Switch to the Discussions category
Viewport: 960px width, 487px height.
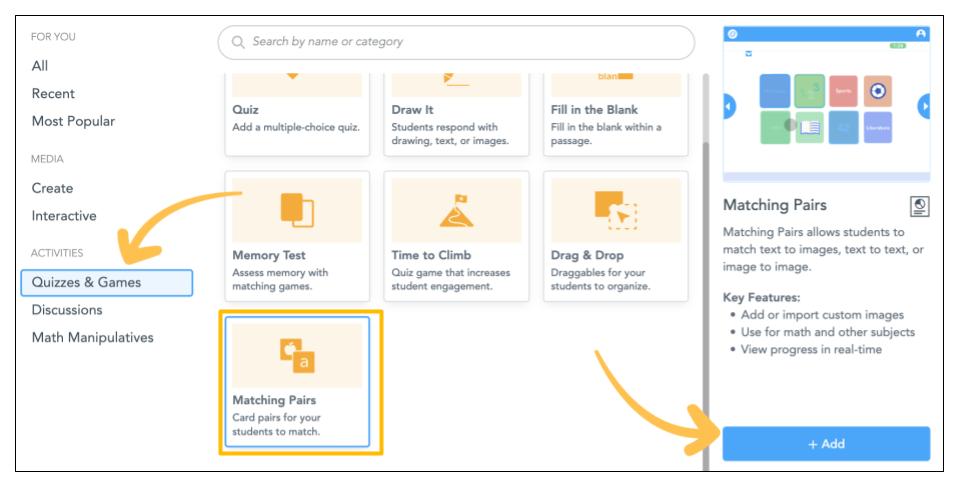[x=67, y=310]
